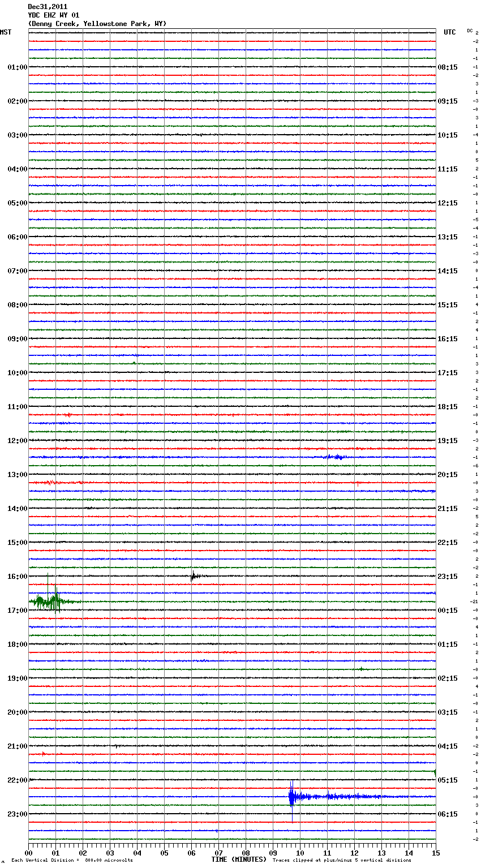Select the 03:00 MST time label
This screenshot has height=868, width=481.
coord(18,135)
